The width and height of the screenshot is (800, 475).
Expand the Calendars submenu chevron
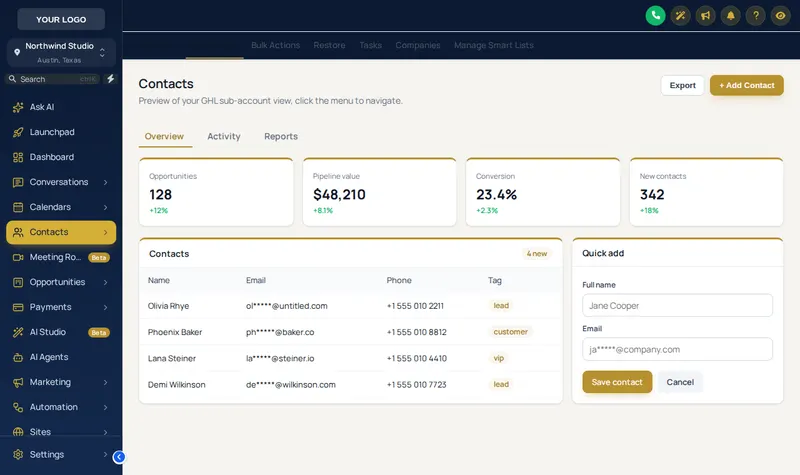pyautogui.click(x=106, y=207)
